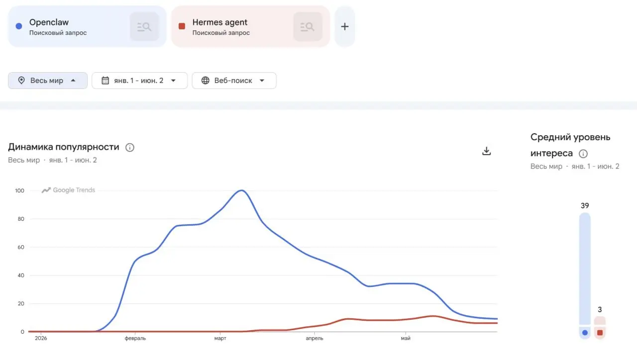Click the blue Openclaw average interest bar
This screenshot has height=364, width=637.
pos(585,269)
